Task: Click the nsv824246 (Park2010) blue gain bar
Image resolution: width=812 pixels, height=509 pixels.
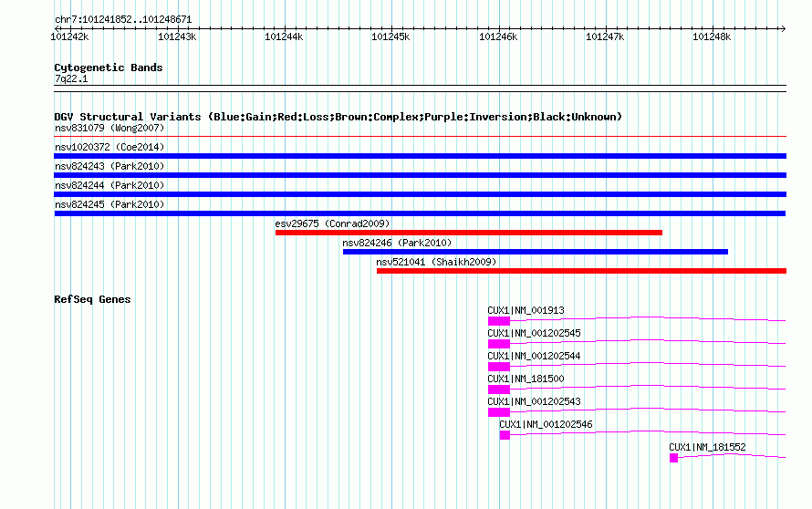Action: pos(536,252)
